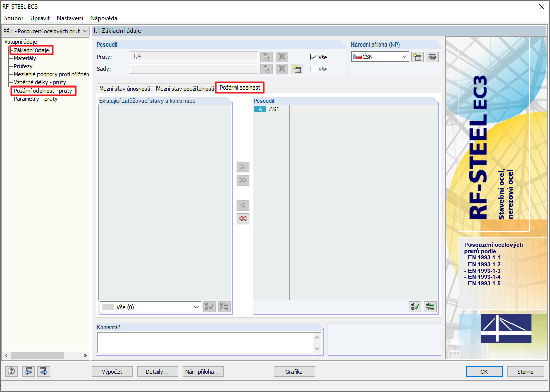Clear the Sady selection icon
The height and width of the screenshot is (392, 550).
coord(282,69)
